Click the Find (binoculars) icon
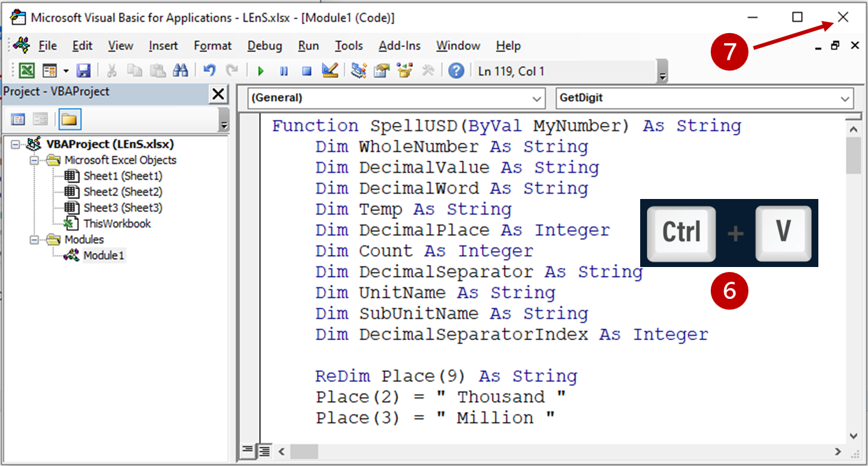 pyautogui.click(x=181, y=70)
